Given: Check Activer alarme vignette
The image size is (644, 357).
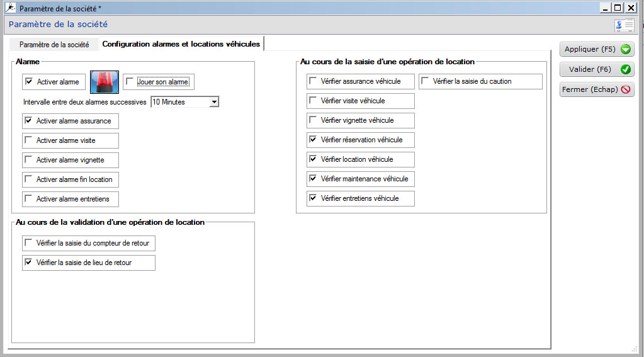Looking at the screenshot, I should 28,159.
